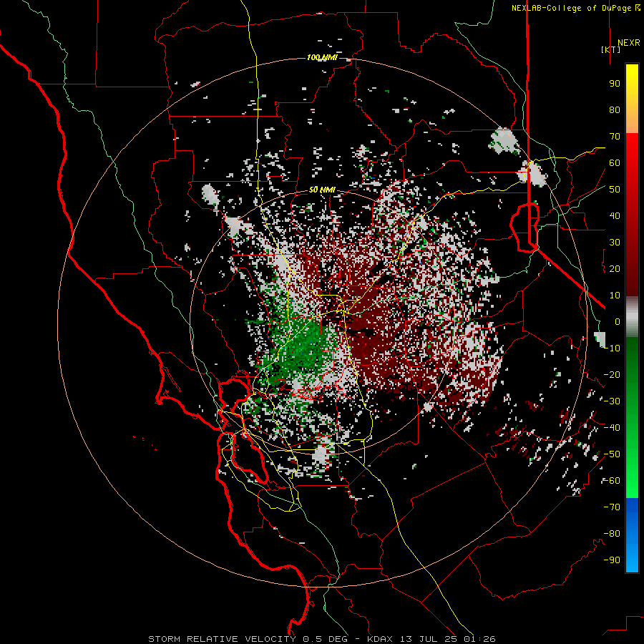Image resolution: width=644 pixels, height=644 pixels.
Task: Select the -60 value on the velocity scale
Action: point(612,481)
